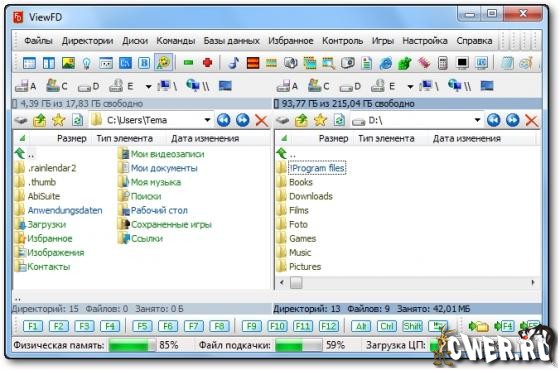Toggle the Ctrl key button
This screenshot has height=370, width=560.
[x=387, y=326]
